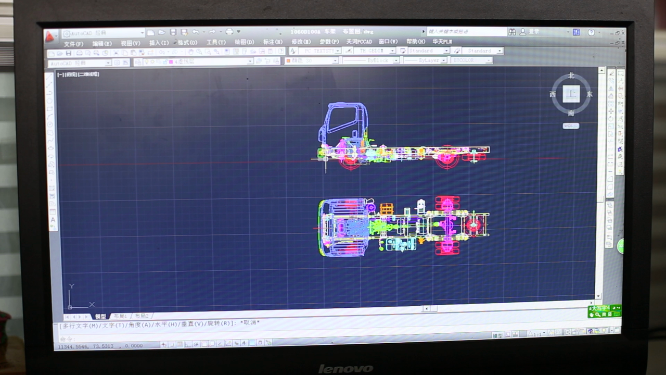The width and height of the screenshot is (666, 375).
Task: Open the 文件(F) menu
Action: click(x=73, y=44)
